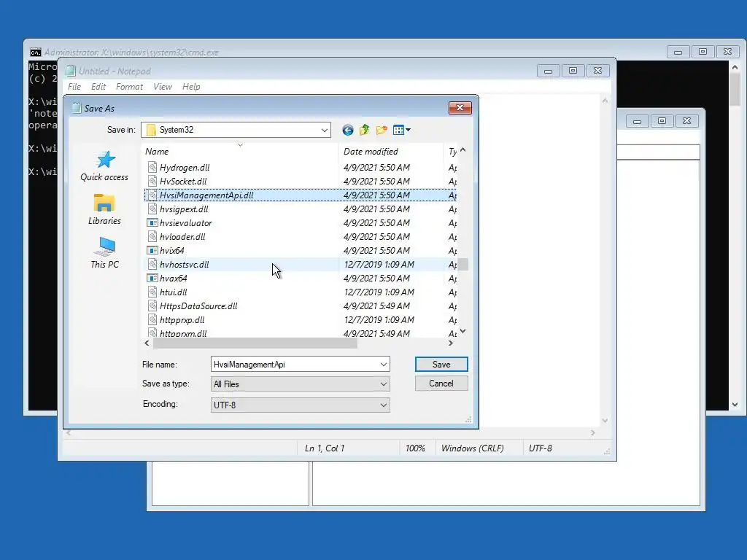Click the file icon beside htui.dll
747x560 pixels.
click(152, 292)
